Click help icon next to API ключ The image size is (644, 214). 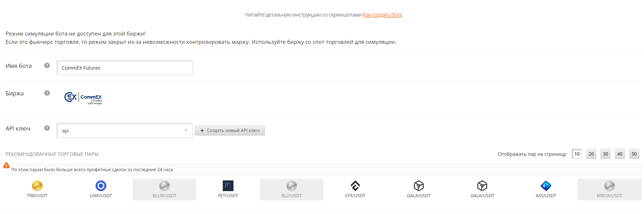coord(47,128)
